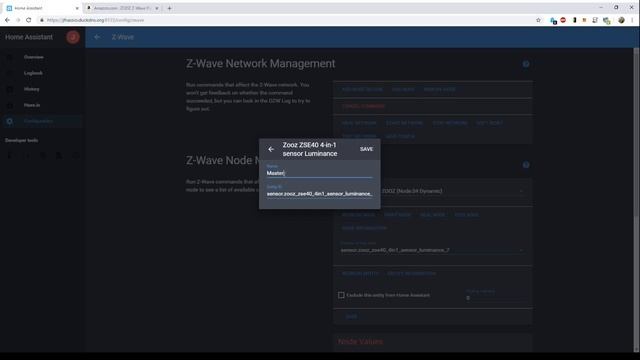The image size is (640, 360).
Task: Click Save button below the exclude checkbox
Action: 351,317
